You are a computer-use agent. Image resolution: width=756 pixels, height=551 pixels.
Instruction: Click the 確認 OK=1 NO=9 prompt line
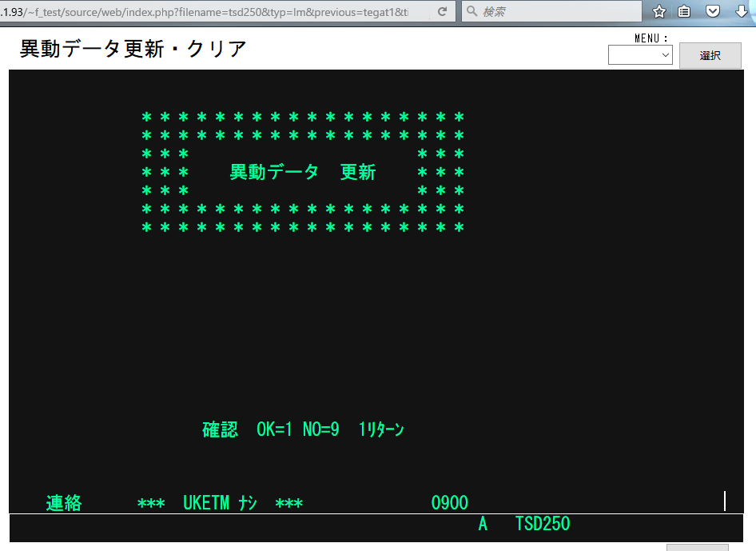pos(303,429)
